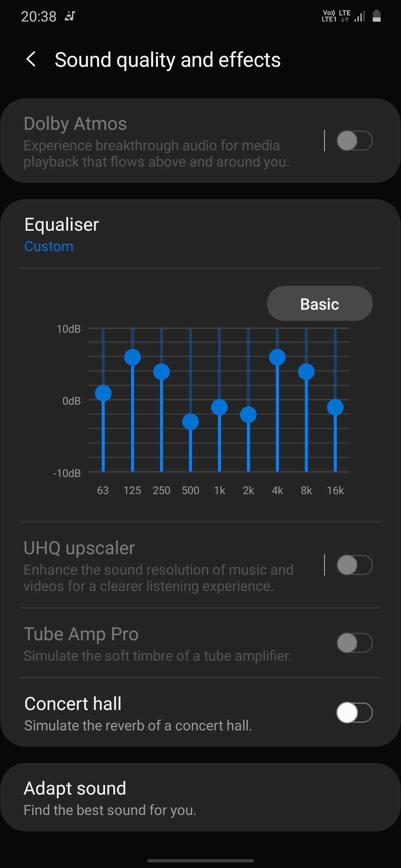Tap the 16k band slider handle
Image resolution: width=401 pixels, height=868 pixels.
tap(335, 407)
